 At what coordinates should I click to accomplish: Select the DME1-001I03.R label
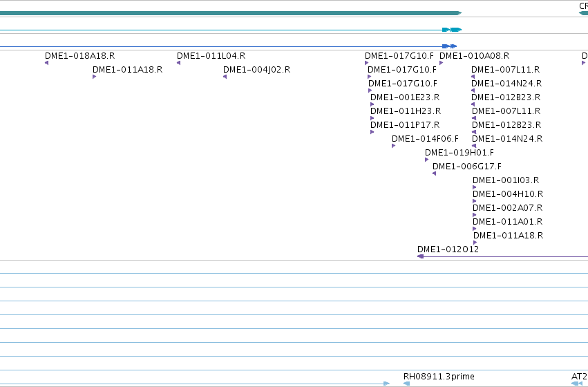506,180
